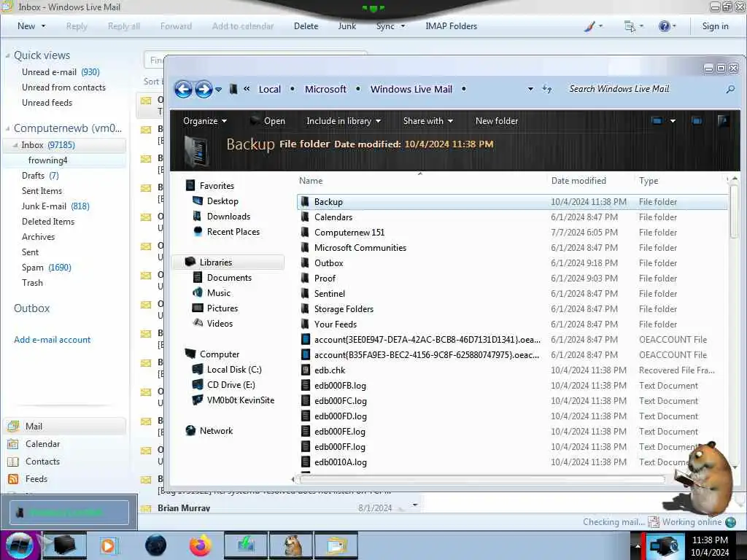Open Junk E-mail (818) folder
Viewport: 747px width, 560px height.
pos(55,206)
